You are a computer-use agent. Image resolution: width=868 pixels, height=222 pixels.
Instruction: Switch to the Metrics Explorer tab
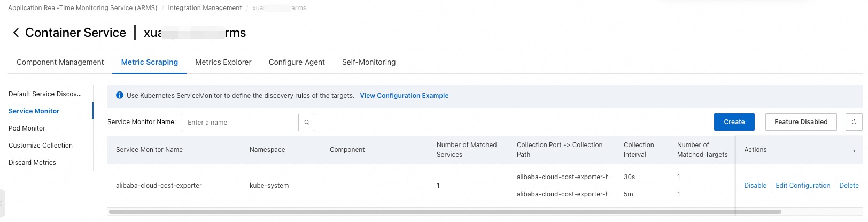click(x=223, y=62)
